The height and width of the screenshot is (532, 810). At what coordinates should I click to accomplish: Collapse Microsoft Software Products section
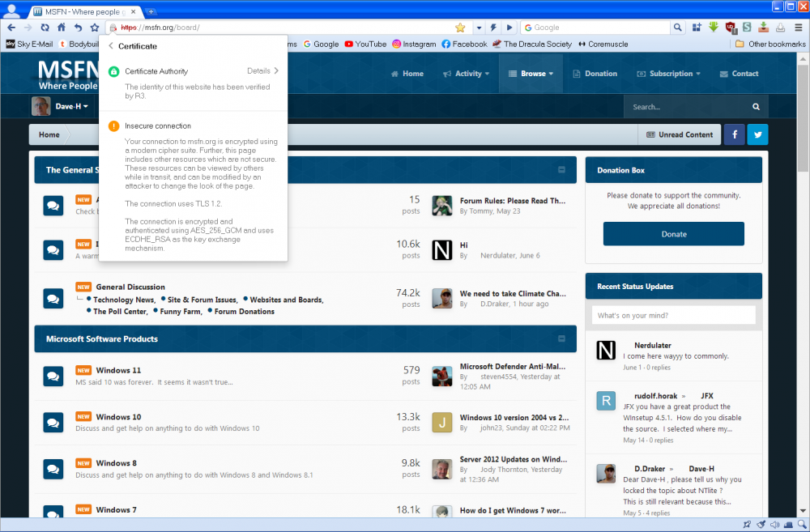[x=561, y=338]
